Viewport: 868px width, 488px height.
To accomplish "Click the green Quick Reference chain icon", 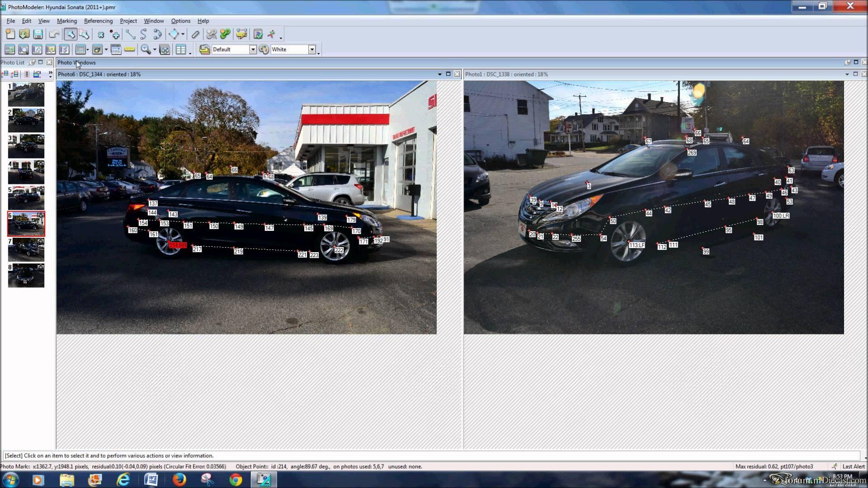I will tap(225, 34).
